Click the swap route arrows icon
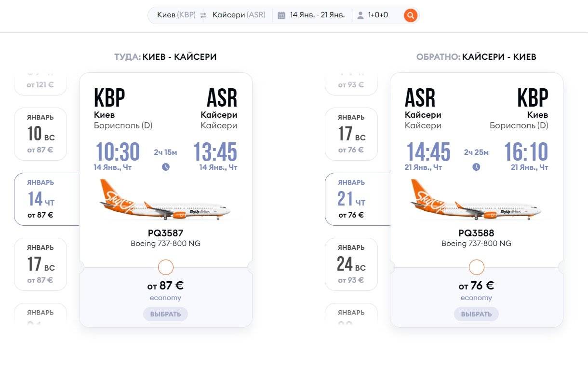 tap(203, 15)
